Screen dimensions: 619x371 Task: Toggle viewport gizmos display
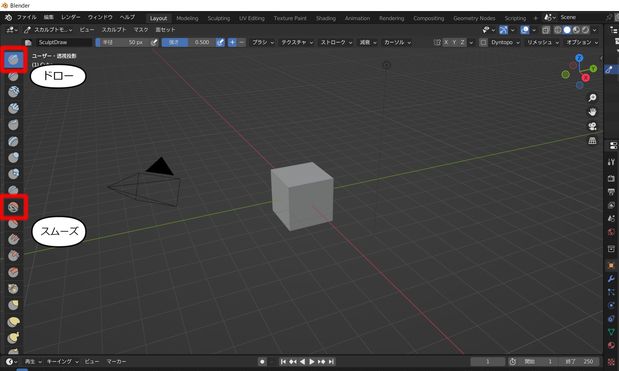[x=503, y=30]
